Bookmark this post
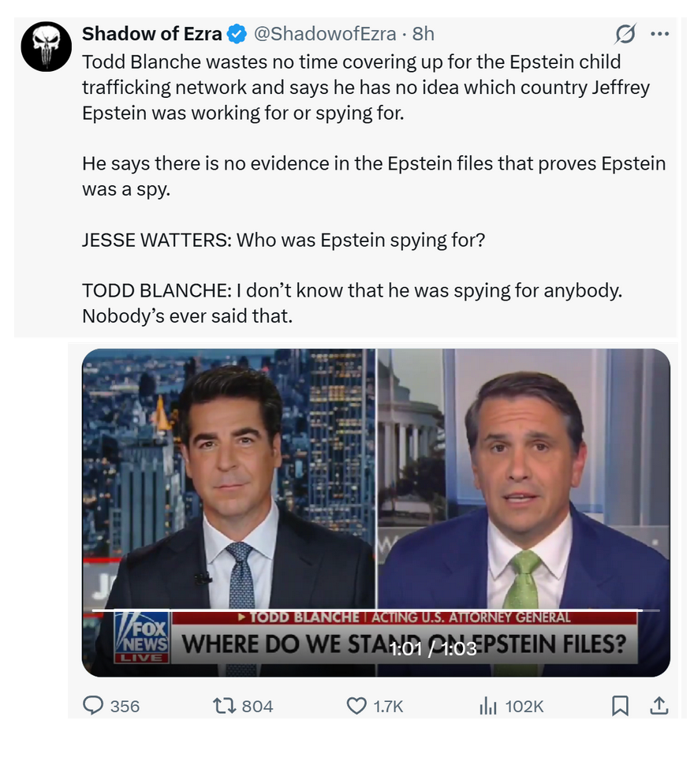This screenshot has width=694, height=784. click(x=621, y=706)
